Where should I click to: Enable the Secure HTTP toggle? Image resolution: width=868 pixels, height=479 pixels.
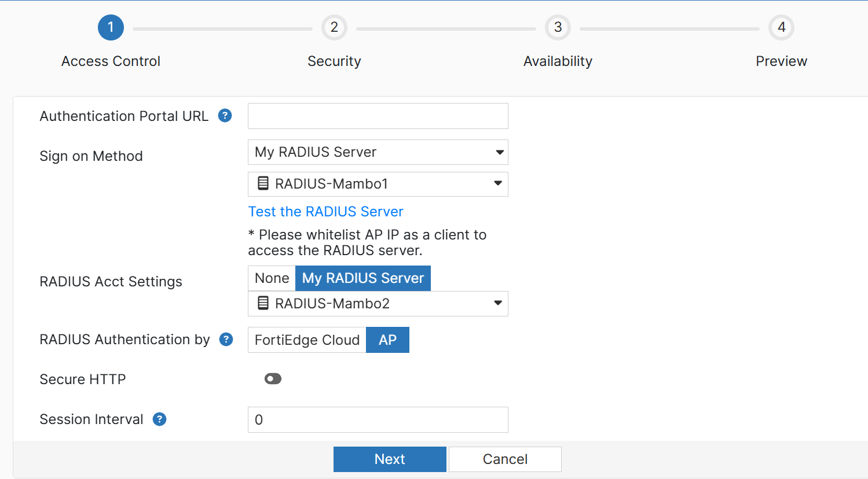tap(273, 379)
